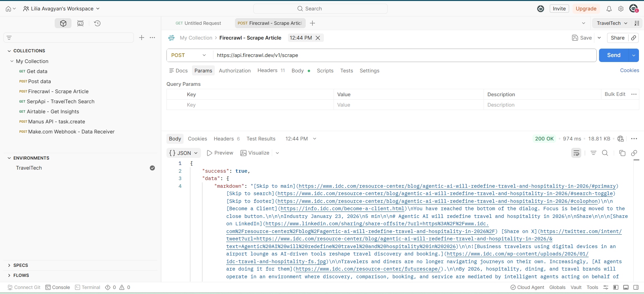Open sidebar more options ellipsis
This screenshot has width=644, height=294.
coord(152,38)
